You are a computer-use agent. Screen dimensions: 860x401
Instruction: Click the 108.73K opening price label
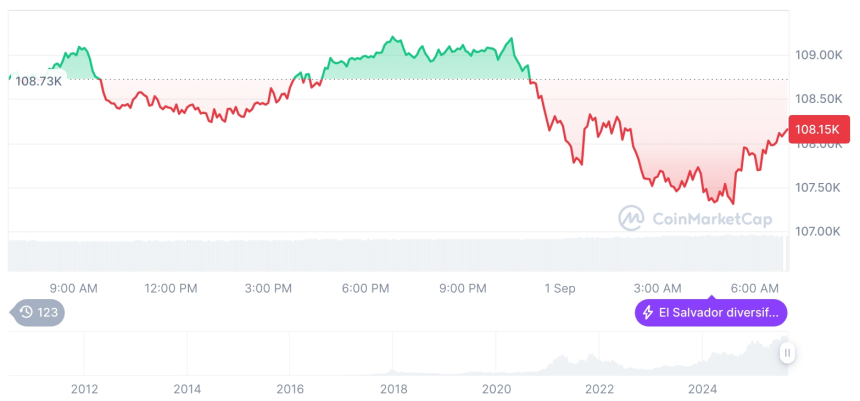(40, 80)
